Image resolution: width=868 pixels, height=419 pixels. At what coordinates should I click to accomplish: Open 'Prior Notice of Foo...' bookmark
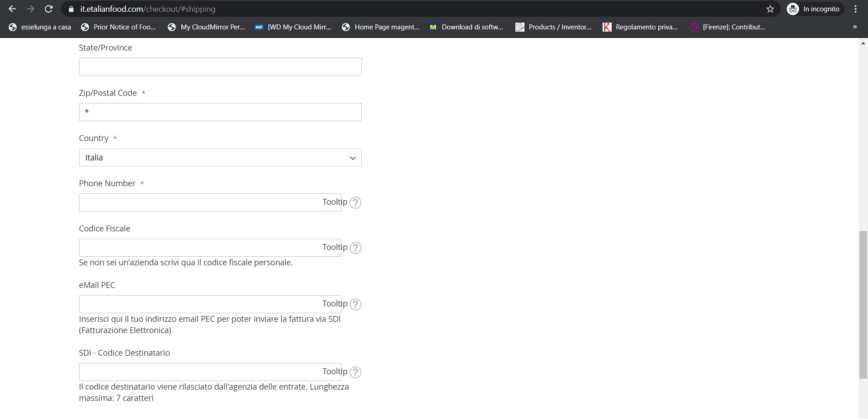(x=118, y=27)
